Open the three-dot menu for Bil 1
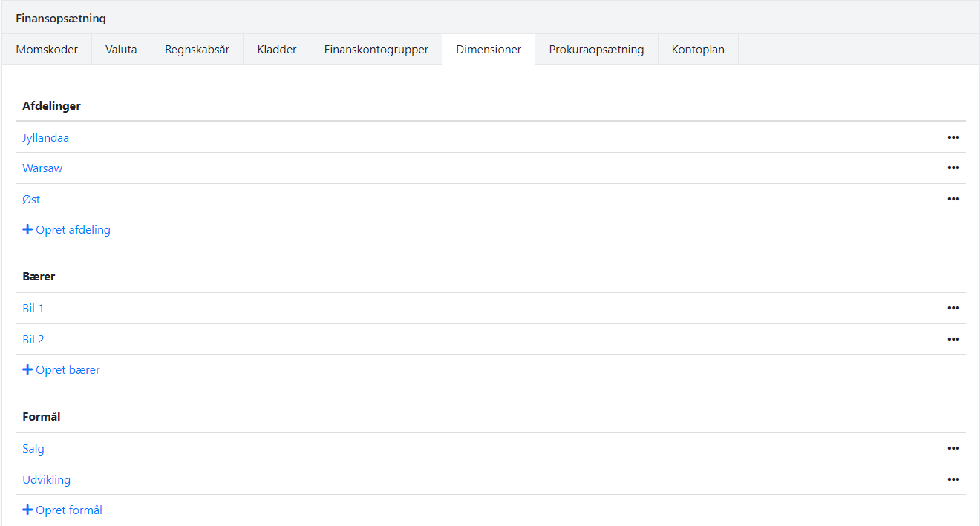Screen dimensions: 980x526 pos(953,308)
